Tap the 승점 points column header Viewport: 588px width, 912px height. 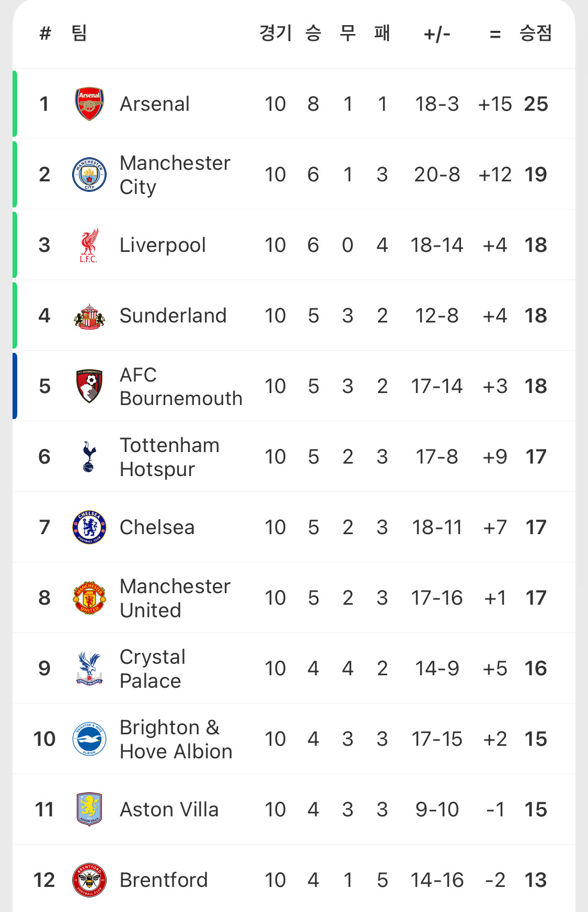tap(535, 33)
